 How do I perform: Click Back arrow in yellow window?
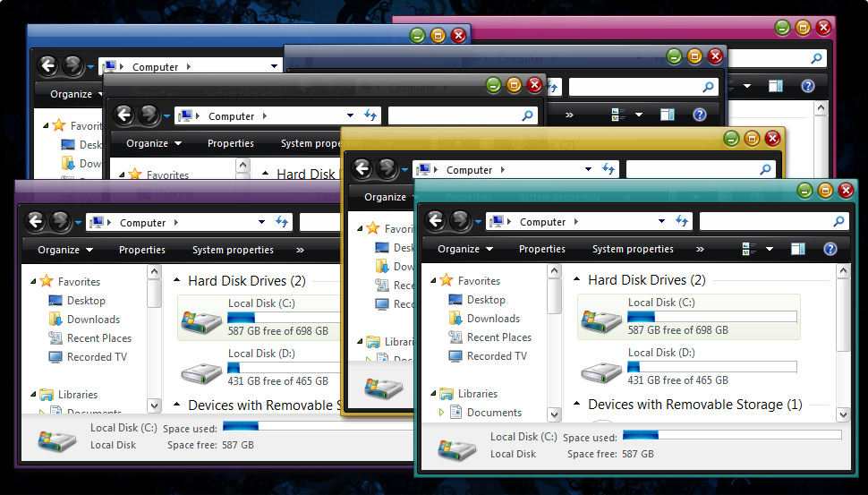(x=362, y=168)
